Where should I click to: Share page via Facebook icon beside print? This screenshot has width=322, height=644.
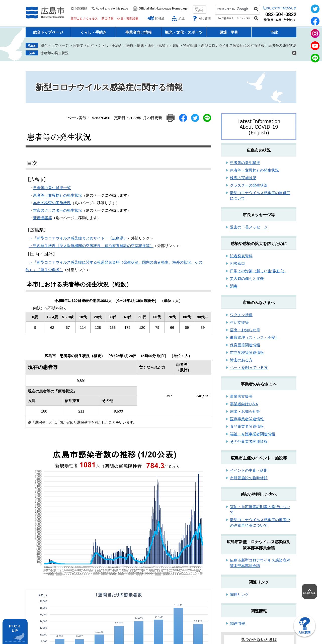click(x=183, y=118)
